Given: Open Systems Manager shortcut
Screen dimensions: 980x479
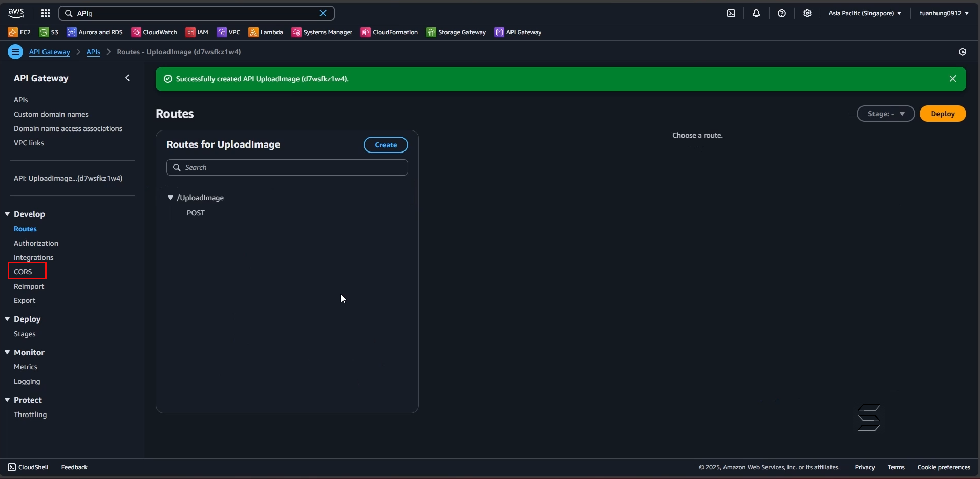Looking at the screenshot, I should (322, 32).
